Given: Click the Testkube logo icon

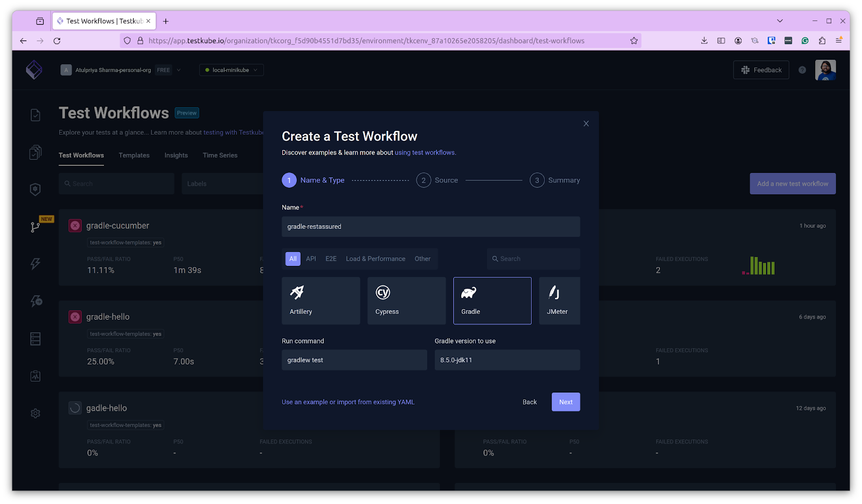Looking at the screenshot, I should pyautogui.click(x=34, y=69).
